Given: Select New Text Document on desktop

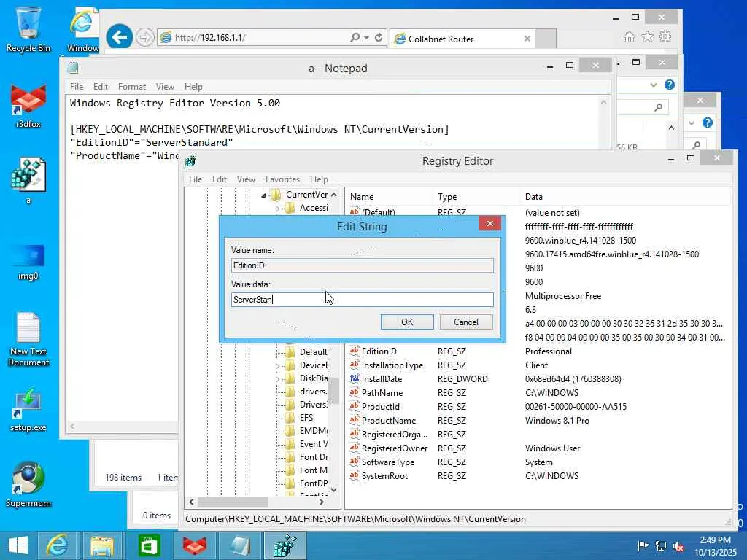Looking at the screenshot, I should pyautogui.click(x=28, y=339).
